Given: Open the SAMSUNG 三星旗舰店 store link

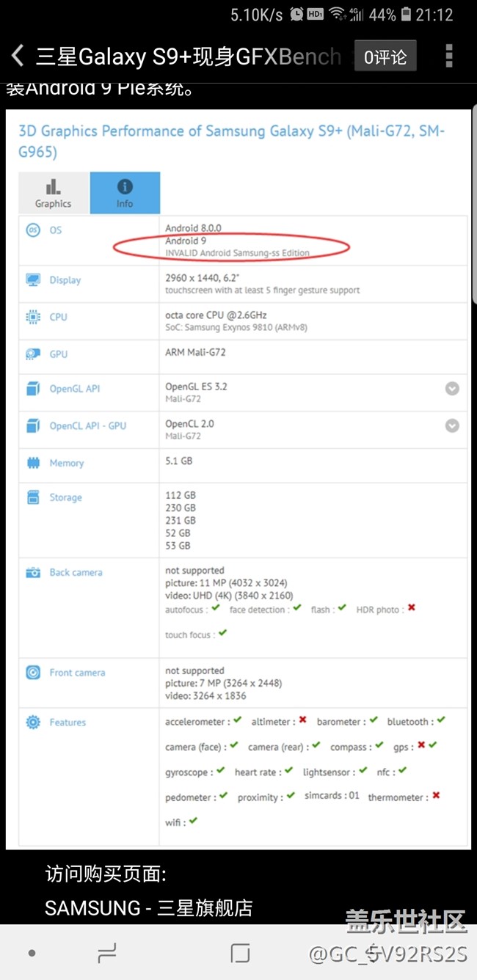Looking at the screenshot, I should 149,908.
